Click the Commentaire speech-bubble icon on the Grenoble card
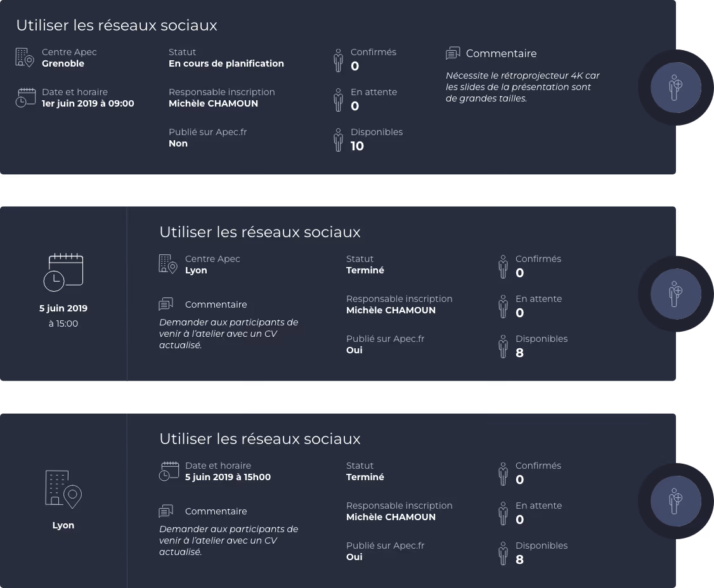The height and width of the screenshot is (588, 714). click(453, 53)
